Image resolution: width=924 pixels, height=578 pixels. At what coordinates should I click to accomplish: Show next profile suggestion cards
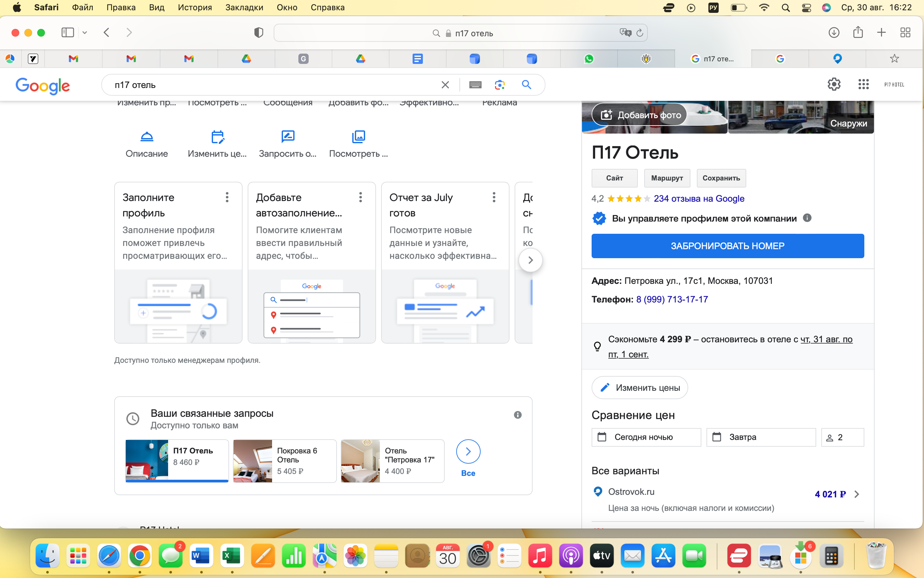530,260
